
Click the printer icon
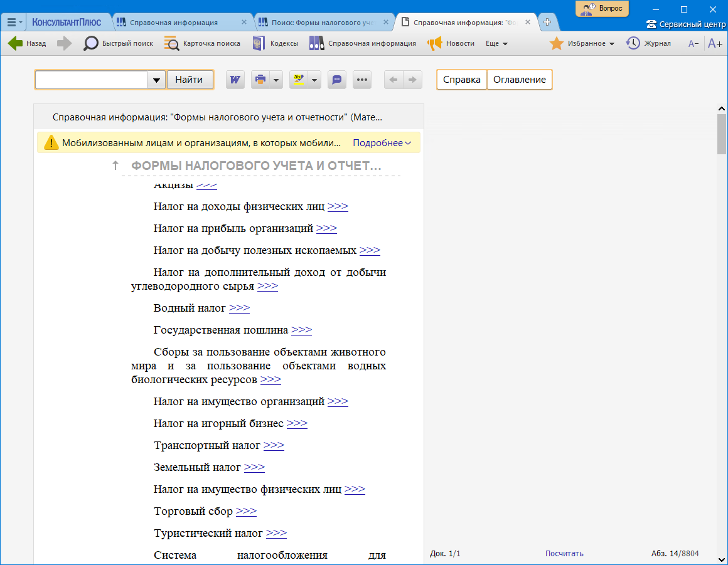pos(260,80)
